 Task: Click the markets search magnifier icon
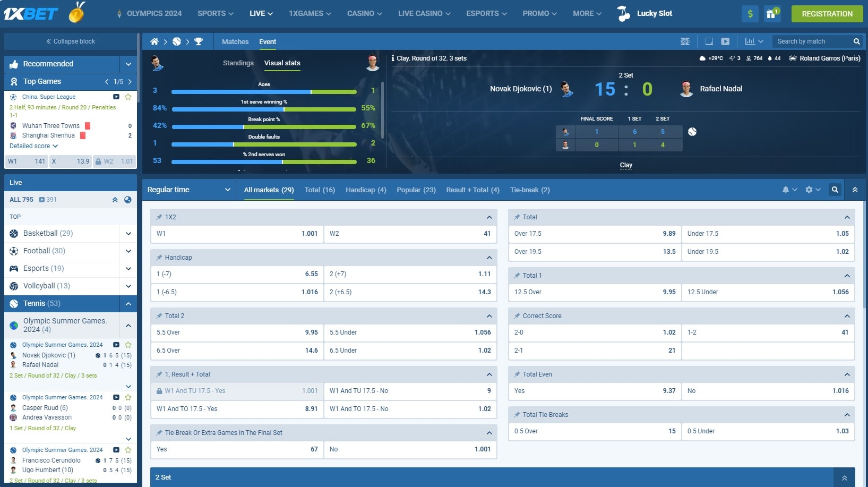(x=835, y=190)
